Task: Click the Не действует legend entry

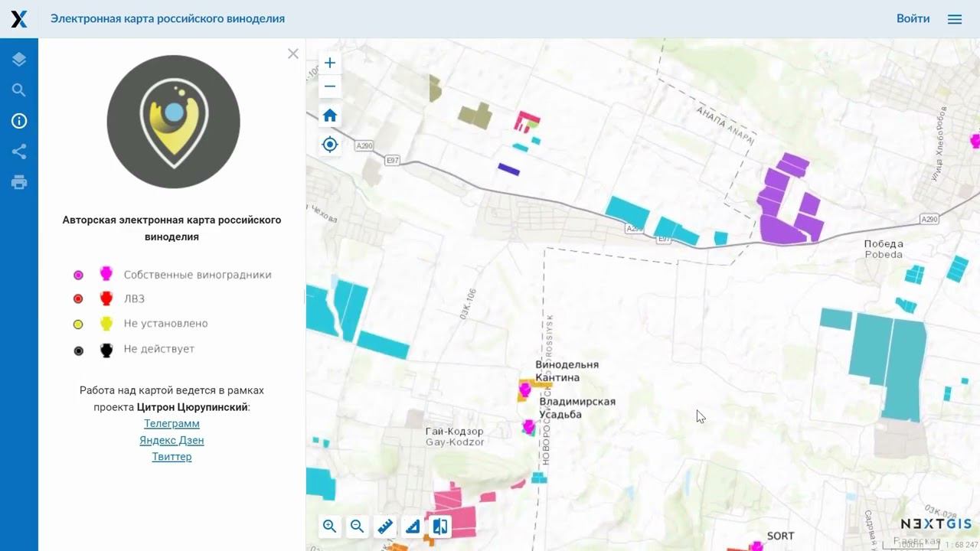Action: pos(134,349)
